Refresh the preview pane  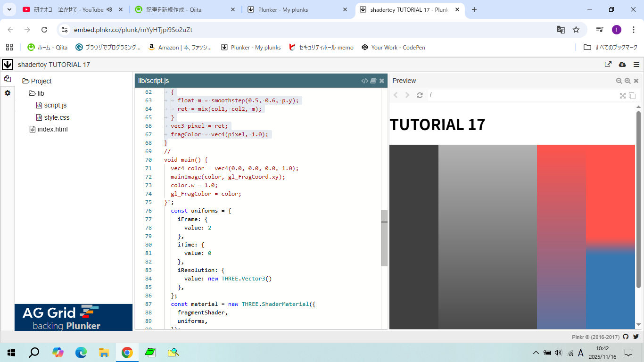coord(420,95)
